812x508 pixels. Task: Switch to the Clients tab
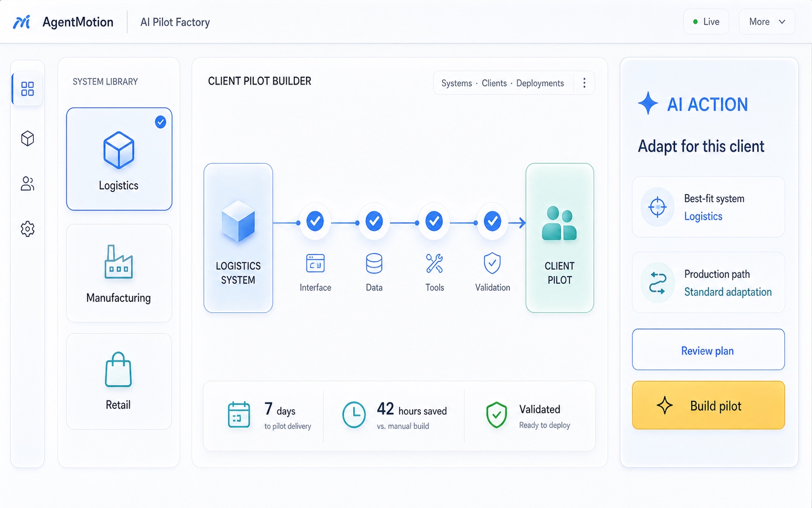pyautogui.click(x=494, y=83)
